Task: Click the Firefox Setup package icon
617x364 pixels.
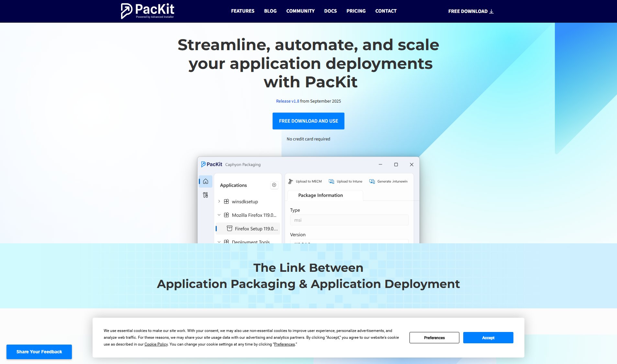Action: click(230, 228)
